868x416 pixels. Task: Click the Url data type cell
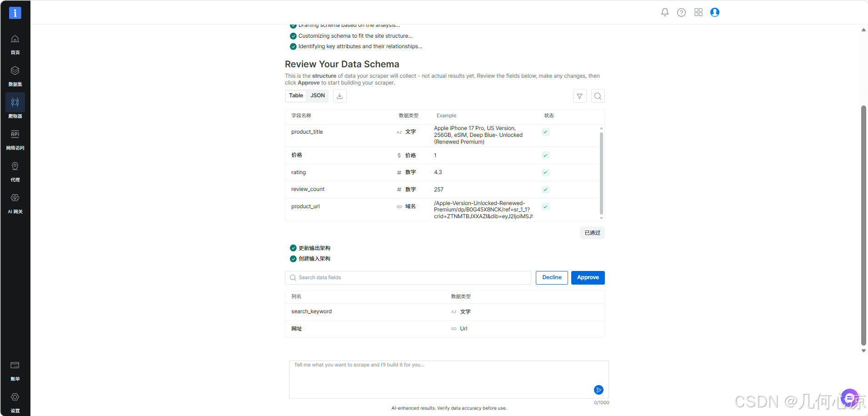tap(459, 329)
